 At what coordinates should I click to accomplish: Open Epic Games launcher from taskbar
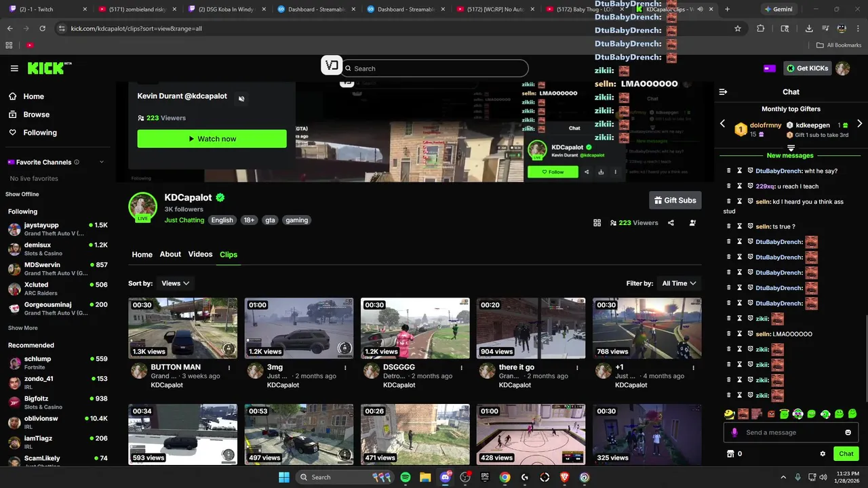(485, 477)
